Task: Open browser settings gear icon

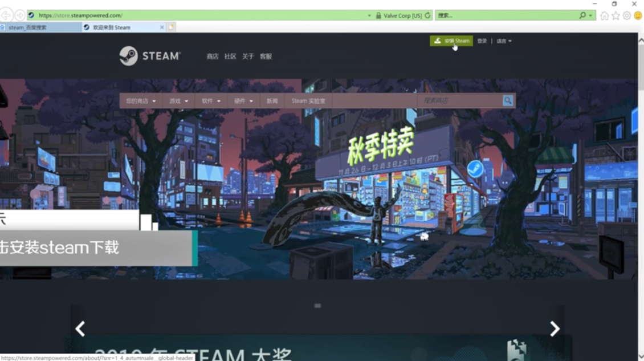Action: point(626,15)
